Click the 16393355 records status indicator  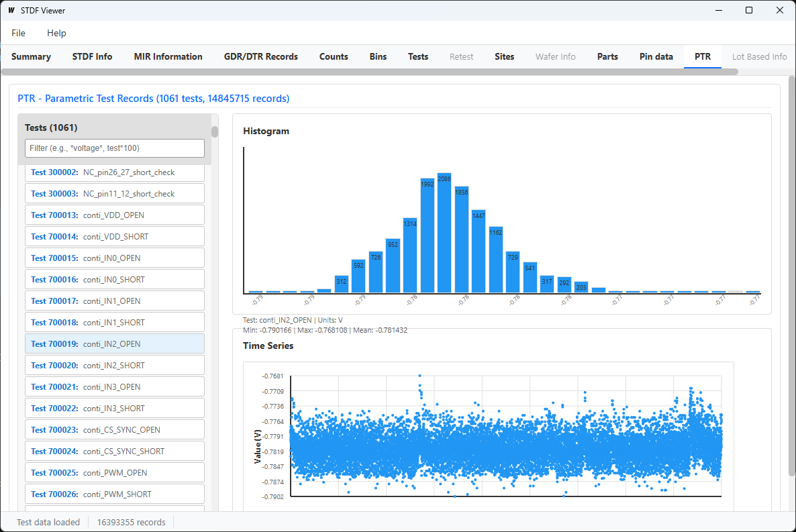coord(131,522)
